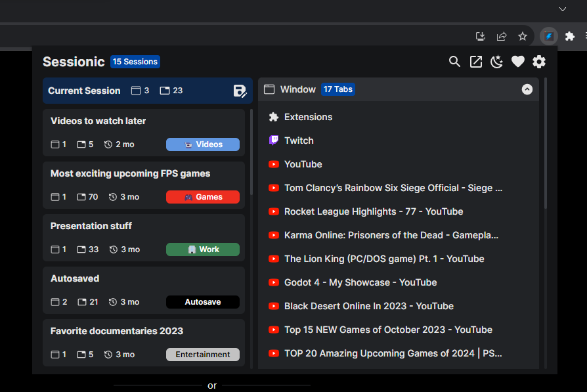Open The Lion King (PC/DOS game) tab

[399, 259]
